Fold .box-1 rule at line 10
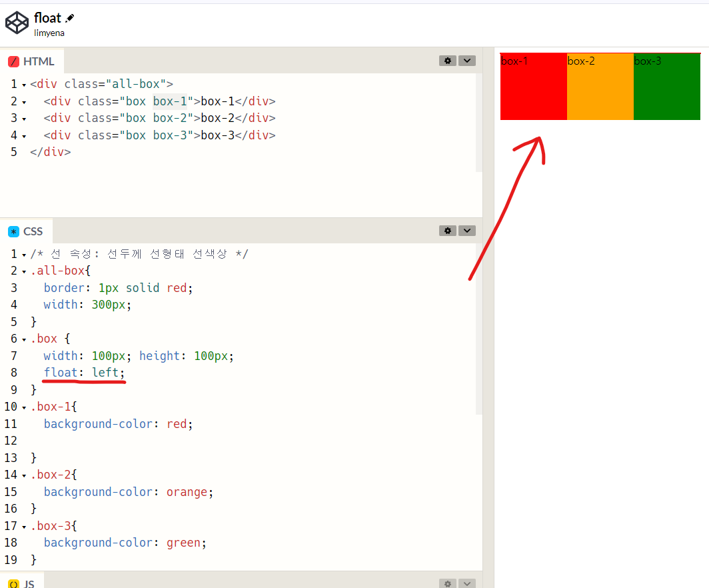The image size is (709, 588). 24,407
